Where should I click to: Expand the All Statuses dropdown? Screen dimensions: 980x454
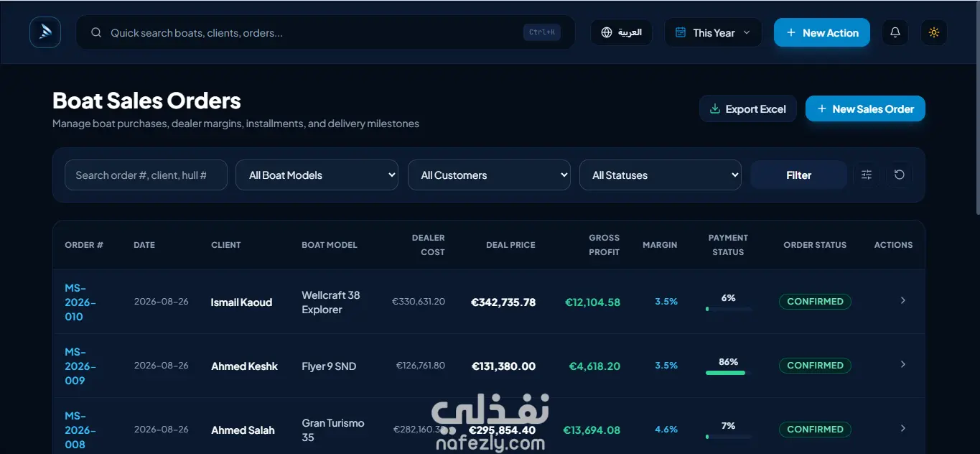pos(661,175)
